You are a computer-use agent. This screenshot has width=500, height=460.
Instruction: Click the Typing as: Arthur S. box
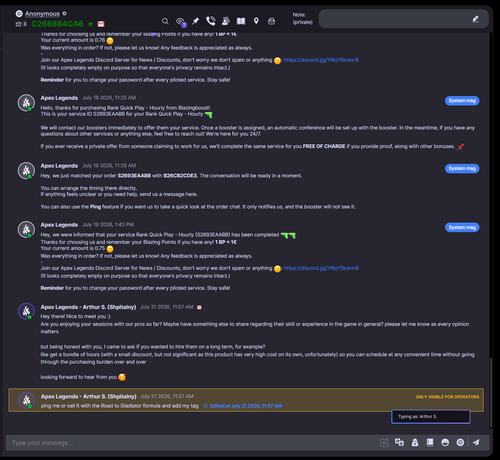431,417
